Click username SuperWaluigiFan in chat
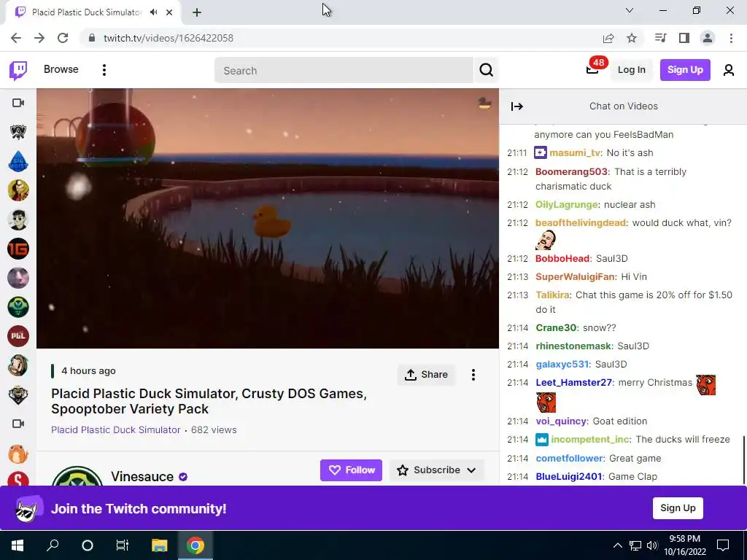Viewport: 747px width, 560px height. (575, 276)
